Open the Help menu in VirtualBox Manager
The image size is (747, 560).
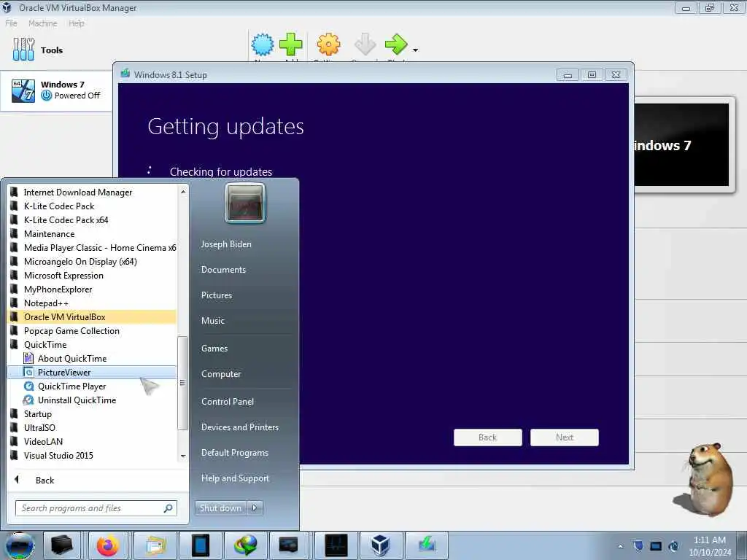[x=76, y=23]
